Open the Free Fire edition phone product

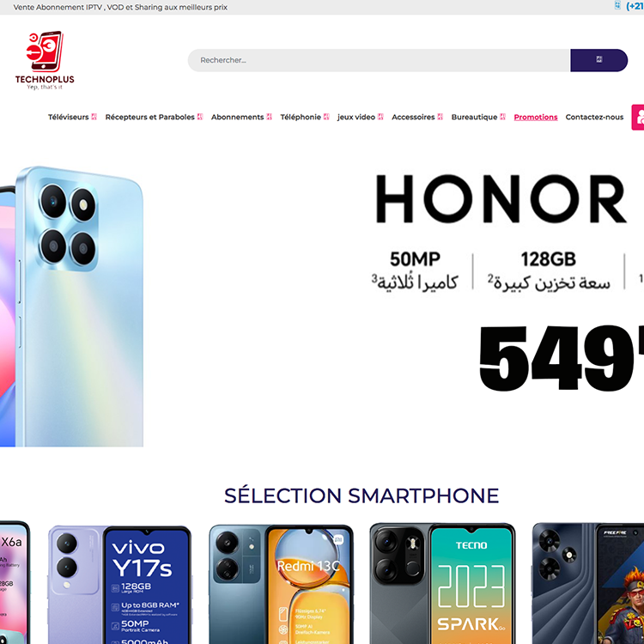[587, 583]
